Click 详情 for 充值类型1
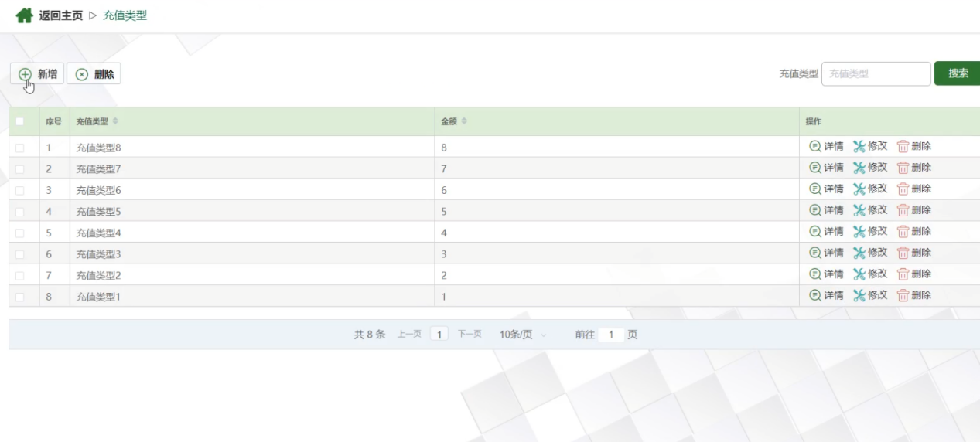The width and height of the screenshot is (980, 442). (x=826, y=295)
